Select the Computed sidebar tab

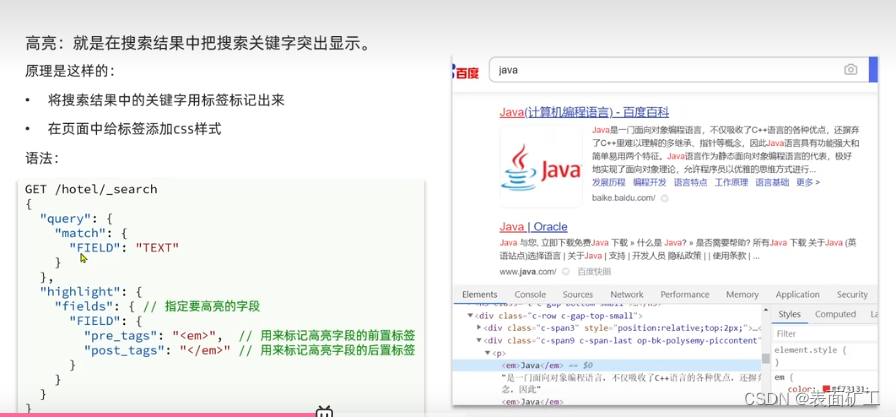[x=835, y=314]
